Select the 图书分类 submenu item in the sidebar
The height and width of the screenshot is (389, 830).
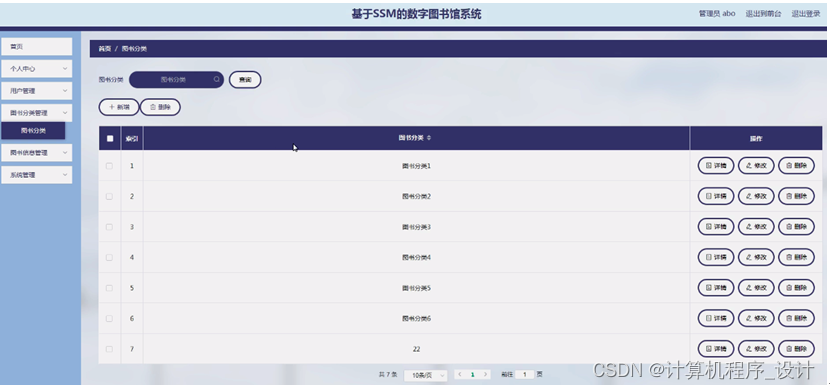coord(33,131)
